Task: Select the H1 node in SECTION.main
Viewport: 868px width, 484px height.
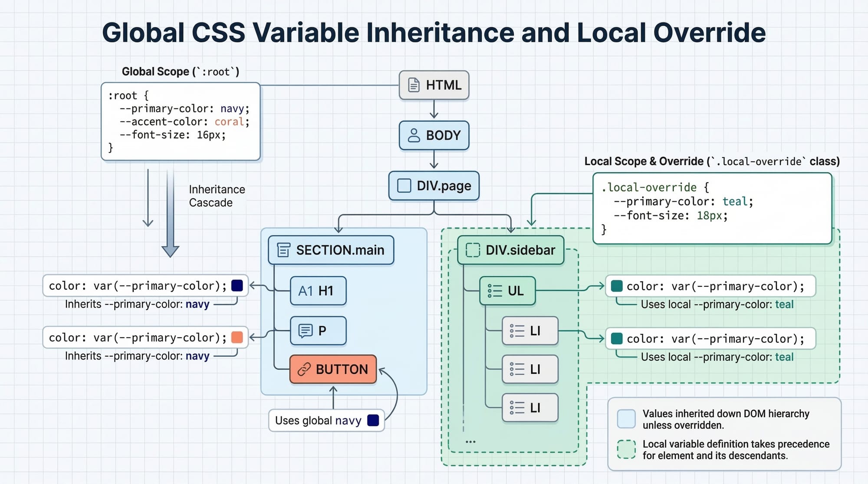Action: point(318,291)
